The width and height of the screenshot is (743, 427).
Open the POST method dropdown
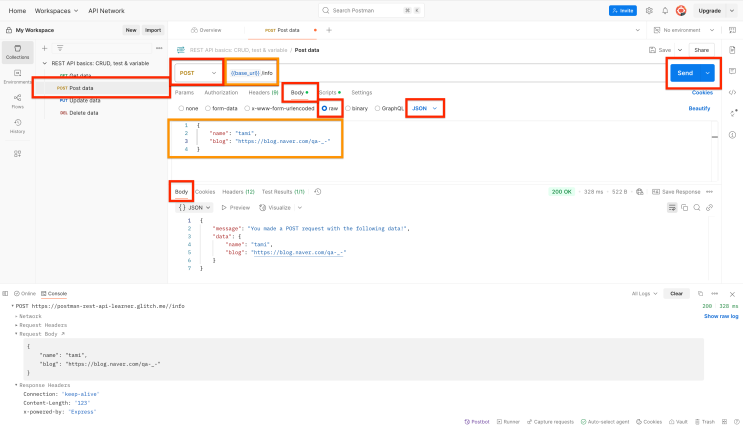coord(198,73)
